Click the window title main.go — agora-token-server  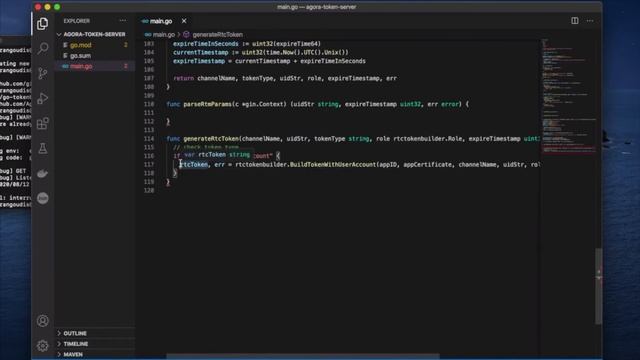tap(316, 7)
